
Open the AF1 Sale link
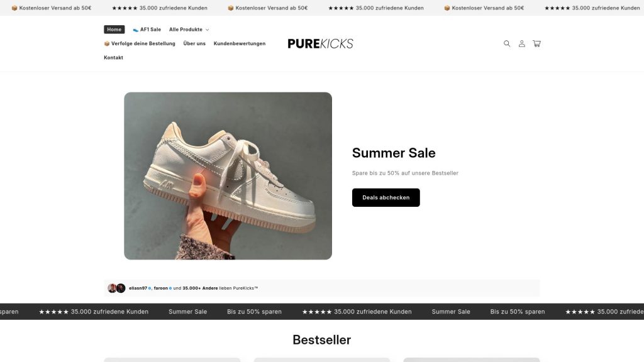click(x=150, y=30)
